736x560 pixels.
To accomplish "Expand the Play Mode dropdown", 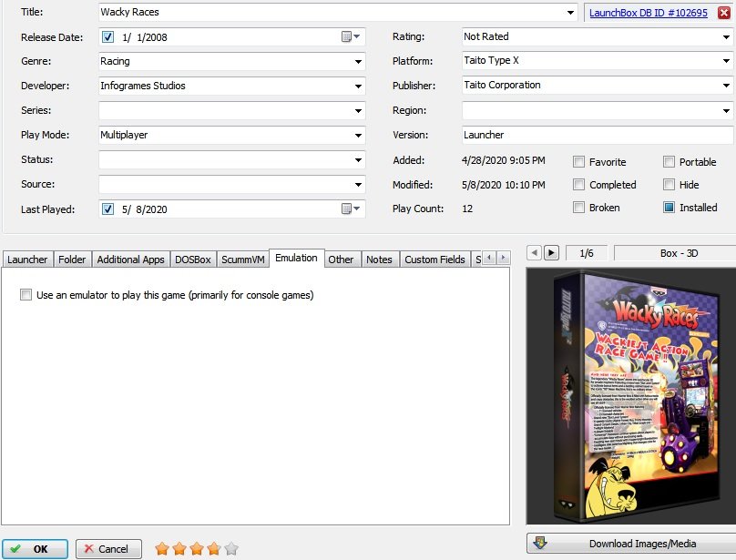I will coord(358,135).
